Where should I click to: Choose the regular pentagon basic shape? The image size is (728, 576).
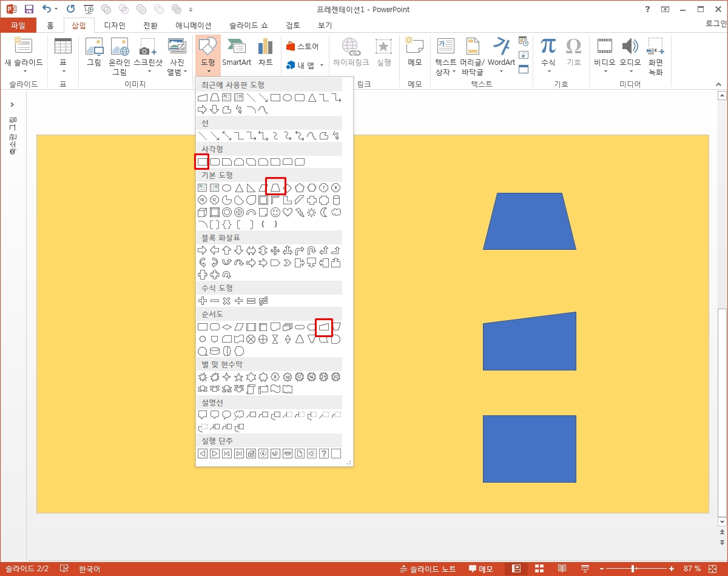pos(300,188)
